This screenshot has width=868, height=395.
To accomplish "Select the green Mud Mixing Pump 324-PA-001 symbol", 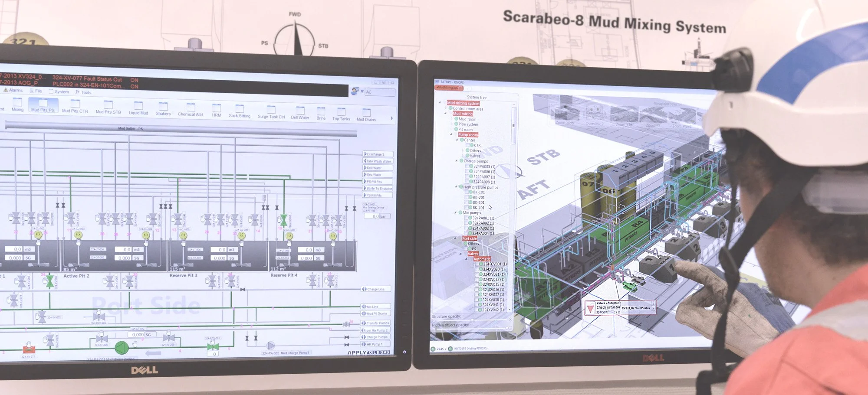I will 122,347.
